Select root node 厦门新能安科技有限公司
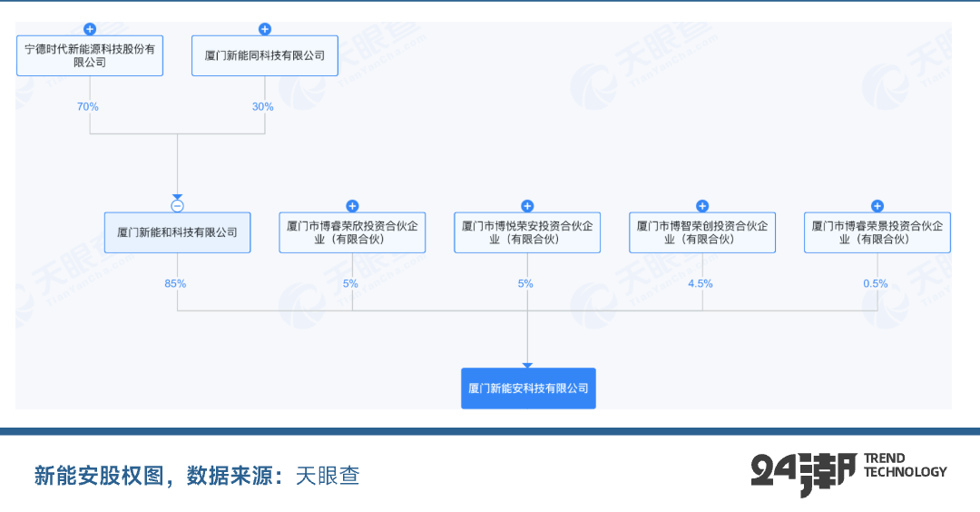The image size is (980, 512). (528, 389)
